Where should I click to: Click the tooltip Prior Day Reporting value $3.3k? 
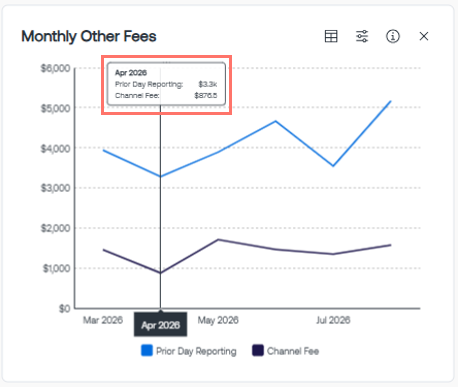[x=208, y=84]
